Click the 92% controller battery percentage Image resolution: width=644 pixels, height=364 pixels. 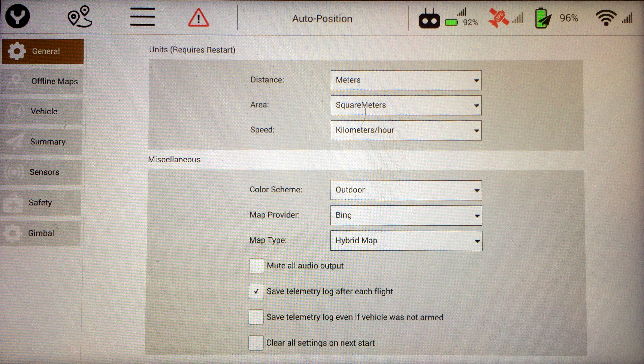[470, 22]
